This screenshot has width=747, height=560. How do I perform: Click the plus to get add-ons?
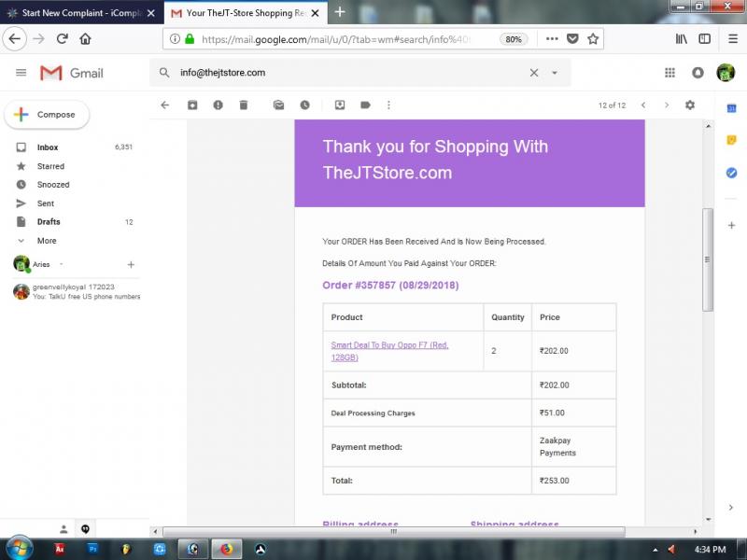tap(732, 225)
